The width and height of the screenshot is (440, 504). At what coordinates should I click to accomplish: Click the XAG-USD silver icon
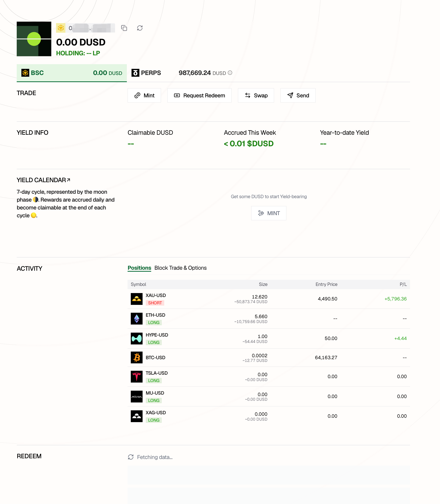137,416
